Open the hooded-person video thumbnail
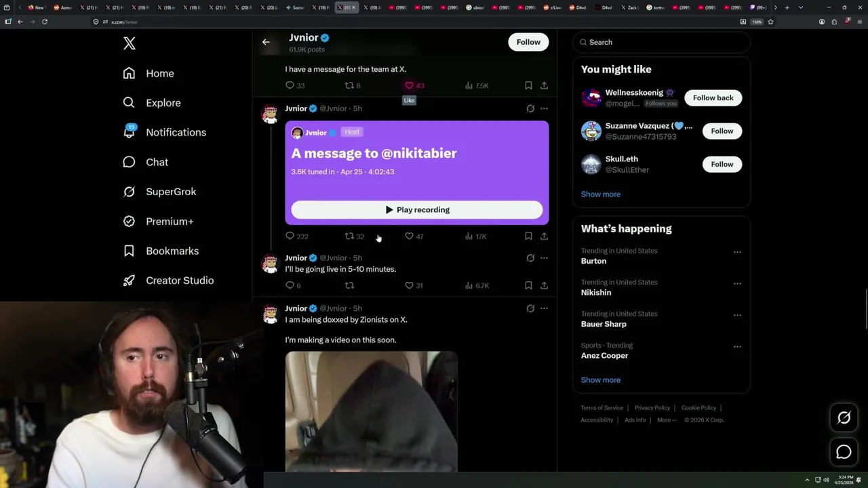Viewport: 868px width, 488px height. [372, 411]
